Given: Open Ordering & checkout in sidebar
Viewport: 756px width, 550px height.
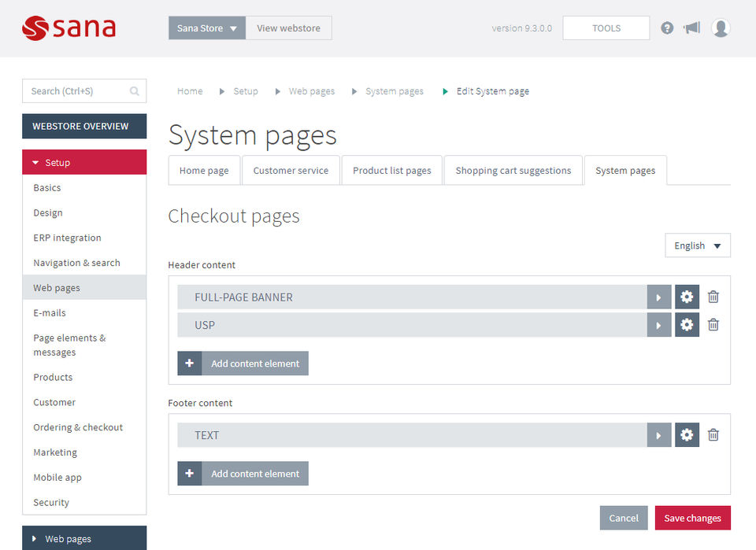Looking at the screenshot, I should [x=78, y=427].
